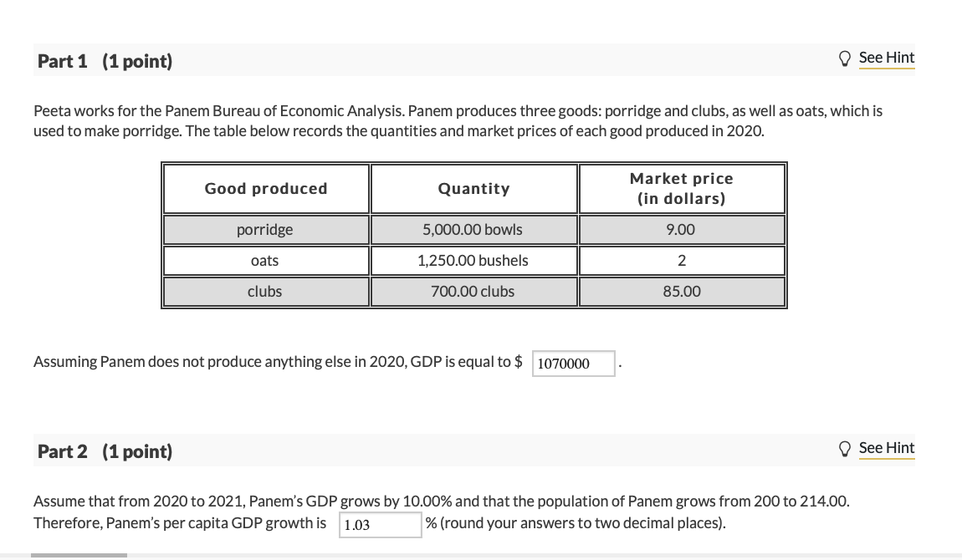962x560 pixels.
Task: Click the lightbulb icon in Part 1
Action: (847, 58)
